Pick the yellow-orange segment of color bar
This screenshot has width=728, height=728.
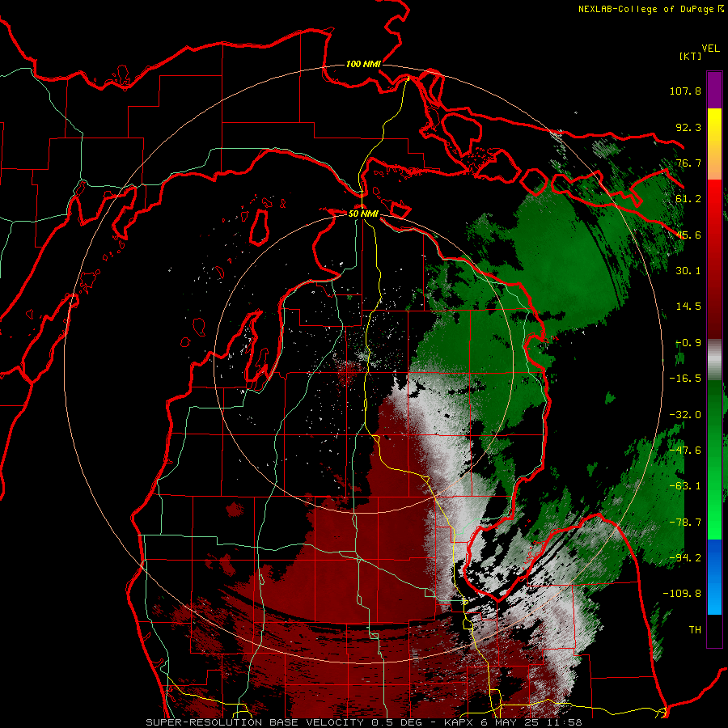(714, 144)
